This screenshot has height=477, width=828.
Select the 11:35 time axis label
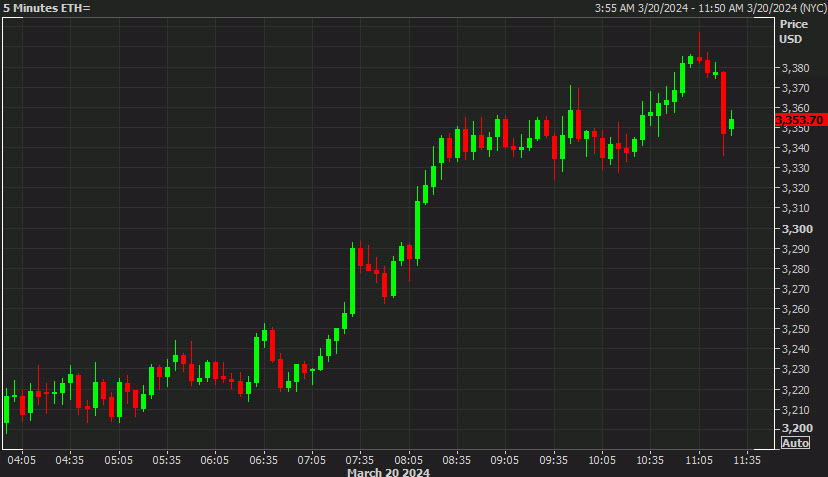click(747, 461)
